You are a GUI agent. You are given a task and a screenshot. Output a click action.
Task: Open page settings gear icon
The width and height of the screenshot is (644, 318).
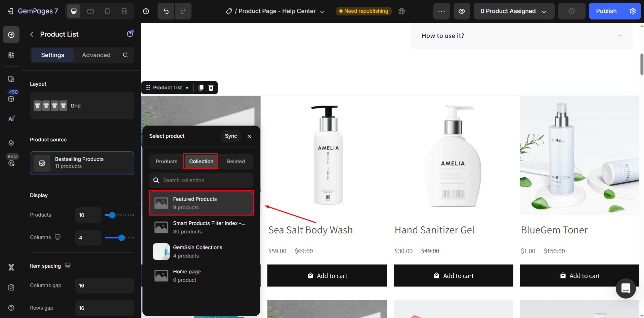click(633, 11)
